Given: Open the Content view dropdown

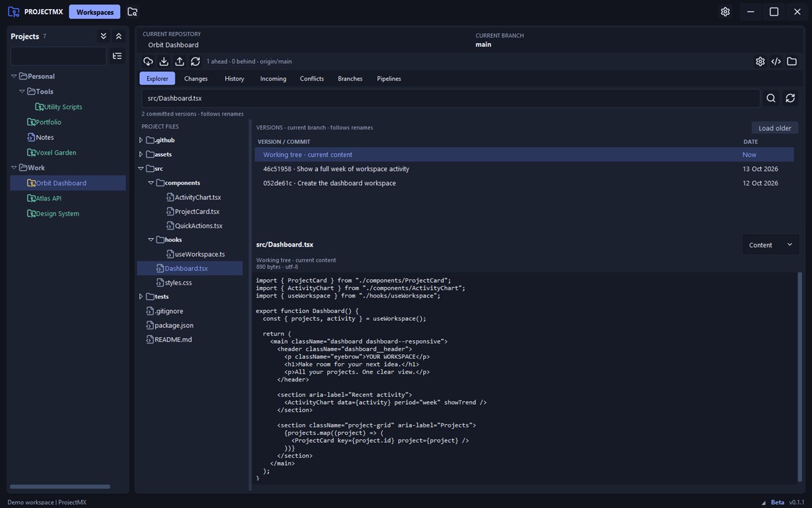Looking at the screenshot, I should pyautogui.click(x=771, y=245).
